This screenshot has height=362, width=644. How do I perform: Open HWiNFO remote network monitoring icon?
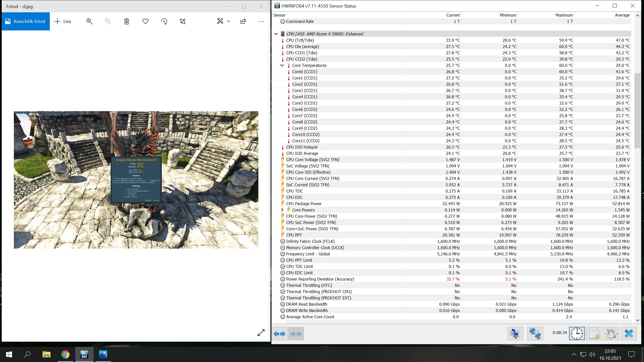535,334
